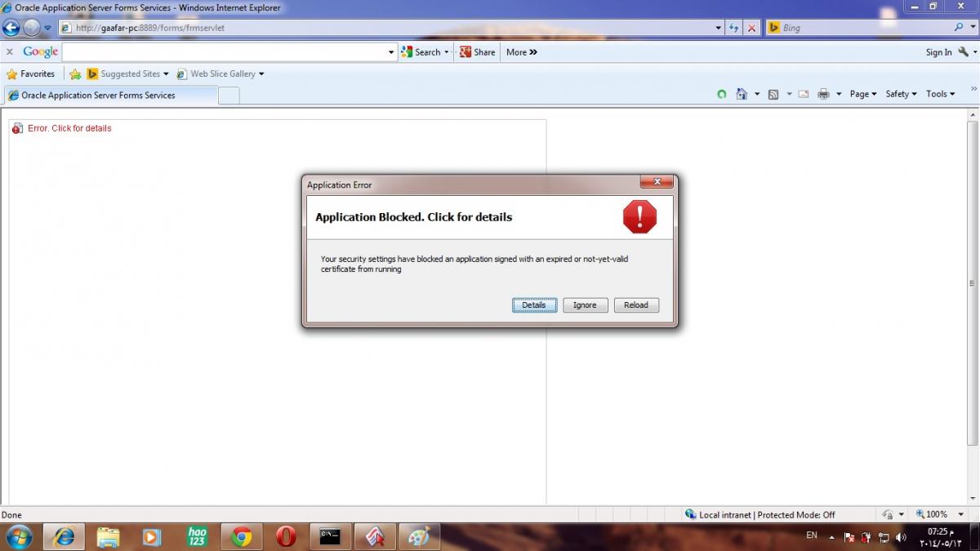Expand the Tools dropdown menu
Viewport: 980px width, 551px height.
click(940, 94)
